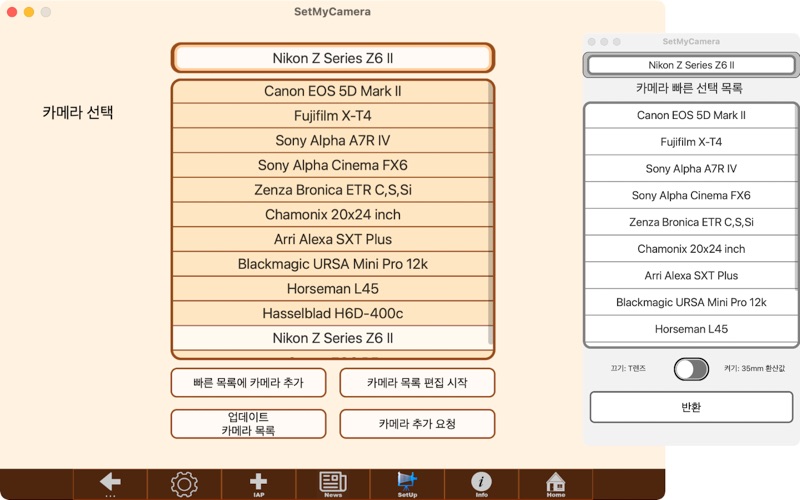The image size is (800, 500).
Task: Select Sony Alpha Cinema FX6 in main list
Action: 333,165
